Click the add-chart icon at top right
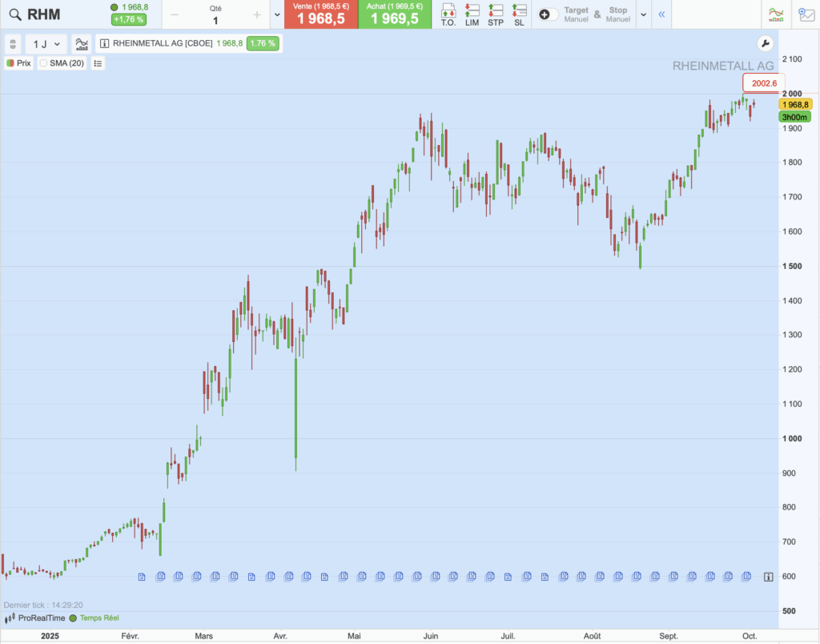Viewport: 820px width, 644px height. point(806,14)
